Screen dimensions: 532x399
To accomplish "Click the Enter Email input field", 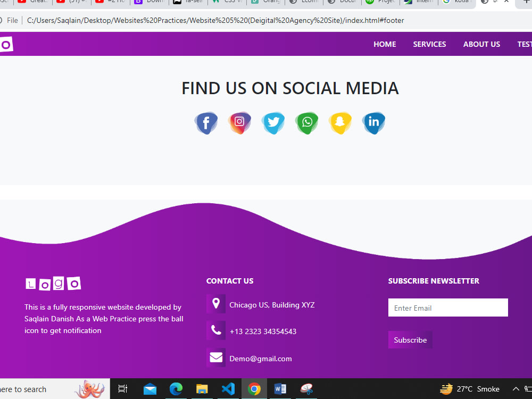I will 448,307.
